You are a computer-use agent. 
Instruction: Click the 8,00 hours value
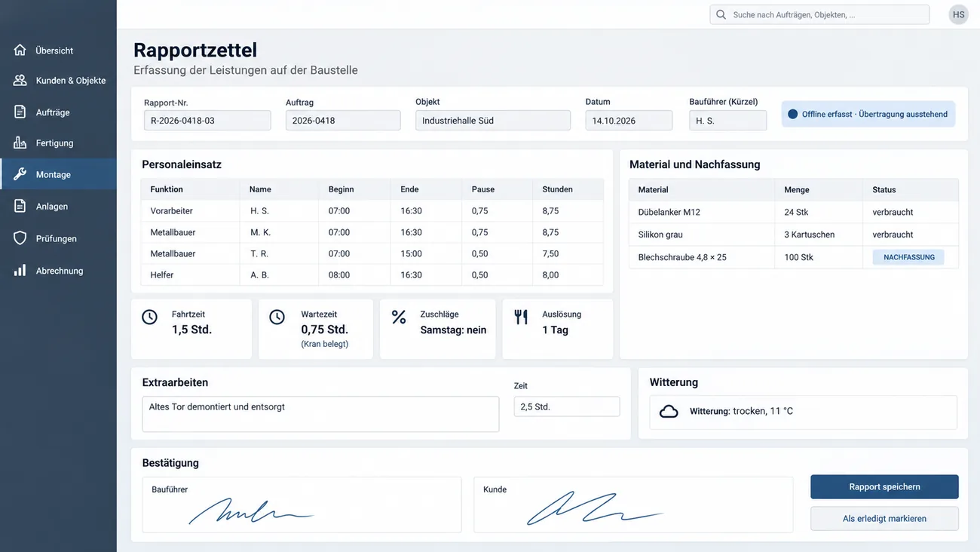[550, 275]
